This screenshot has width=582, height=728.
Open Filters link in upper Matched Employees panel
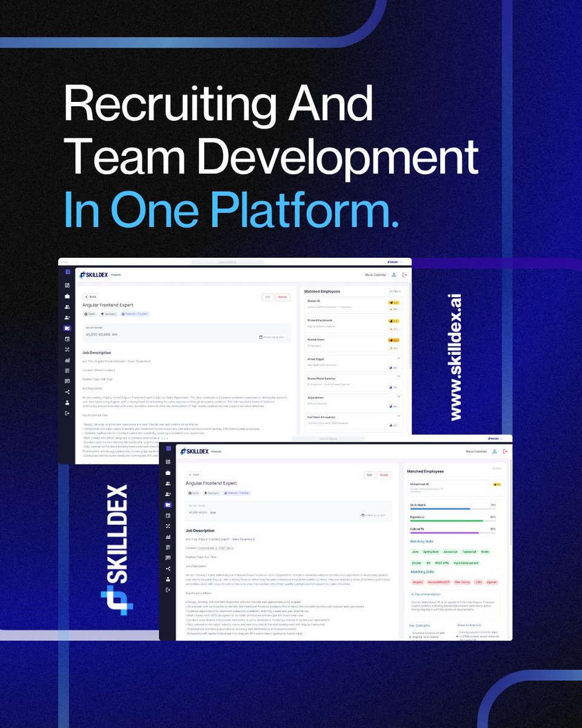click(395, 292)
